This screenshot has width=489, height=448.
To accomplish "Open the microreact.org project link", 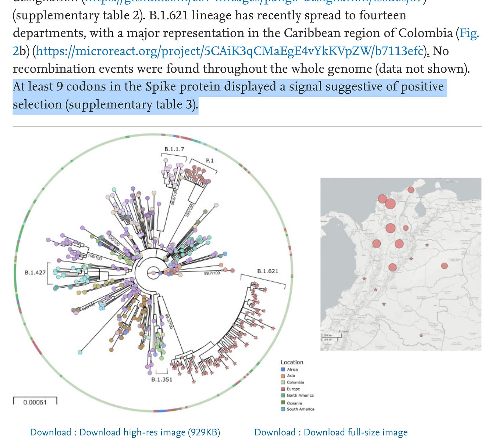I will 229,51.
